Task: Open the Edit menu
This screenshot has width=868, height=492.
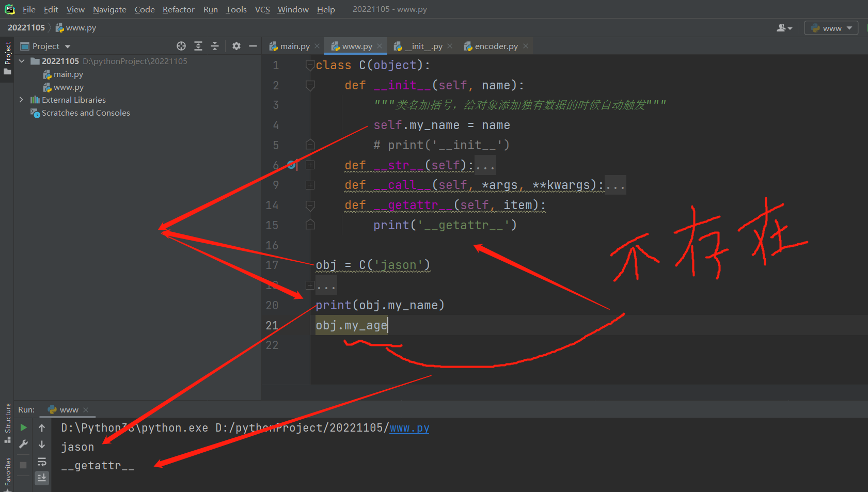Action: tap(51, 9)
